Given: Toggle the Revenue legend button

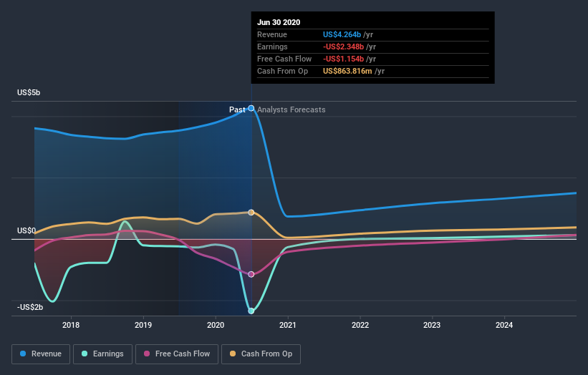Looking at the screenshot, I should point(41,354).
